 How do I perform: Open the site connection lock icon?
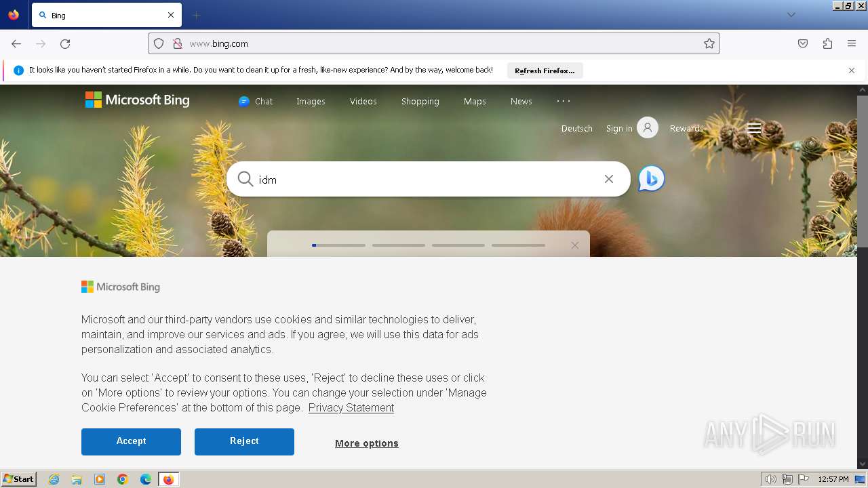click(x=178, y=43)
